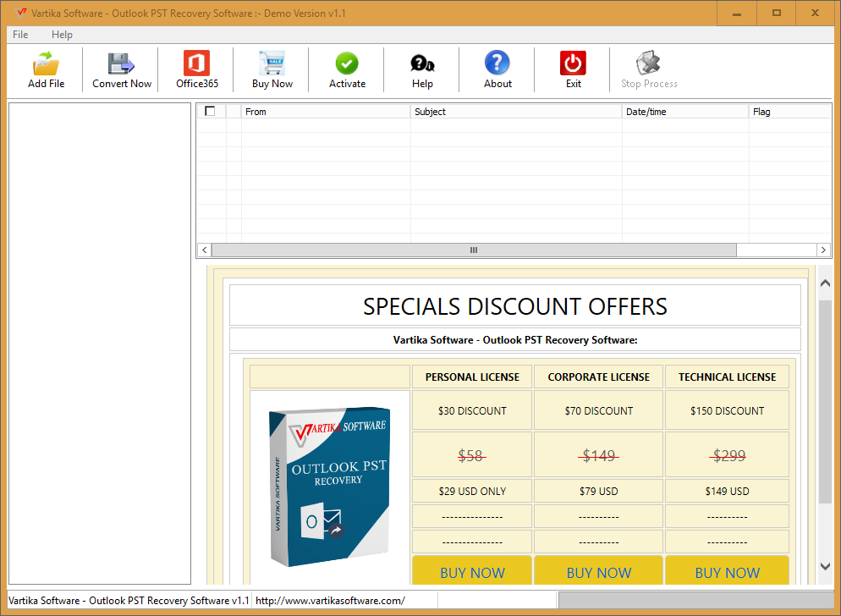
Task: Click BUY NOW under Corporate License
Action: (598, 572)
